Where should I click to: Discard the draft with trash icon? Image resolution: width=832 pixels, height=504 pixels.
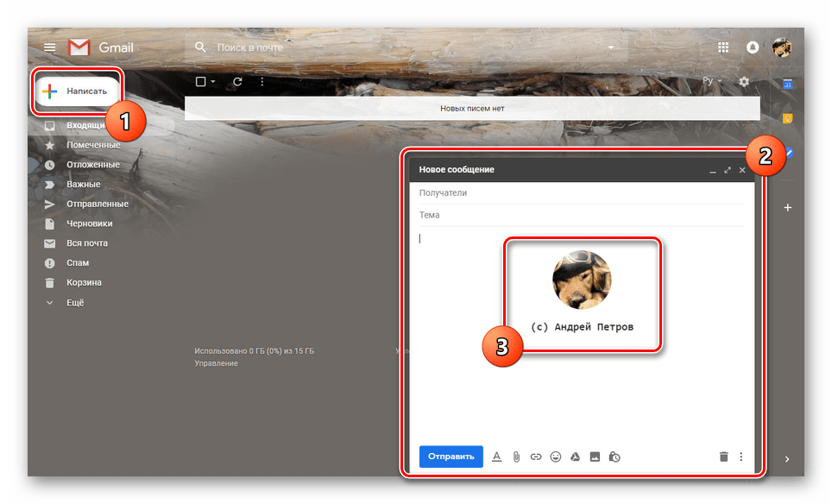tap(723, 457)
